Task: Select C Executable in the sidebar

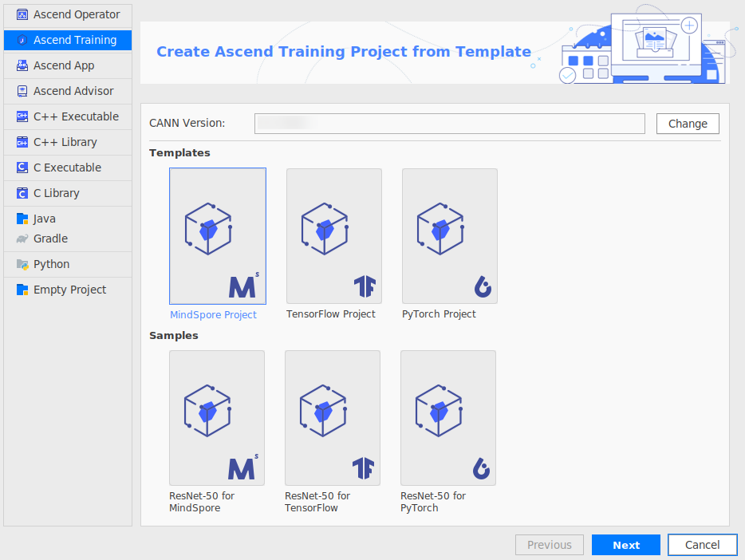Action: pos(68,168)
